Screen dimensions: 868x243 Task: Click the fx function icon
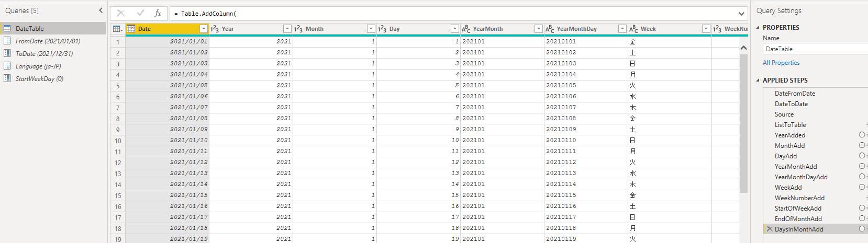pos(158,14)
